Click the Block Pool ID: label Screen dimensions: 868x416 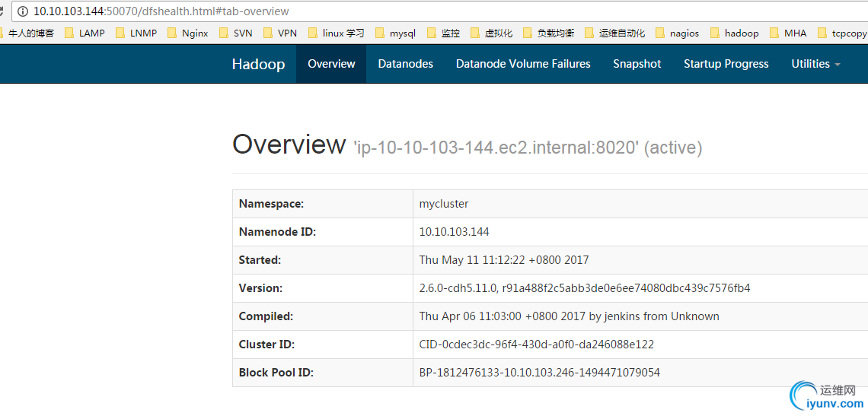tap(276, 373)
